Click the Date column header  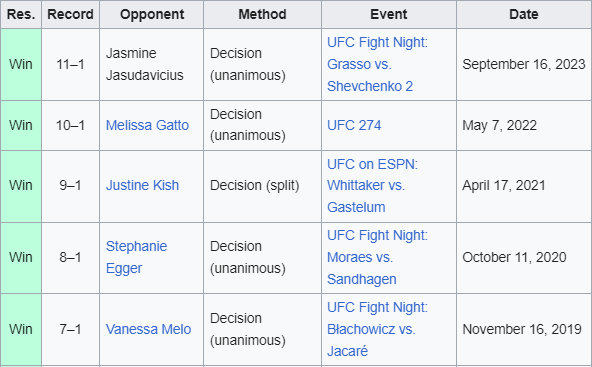click(524, 14)
